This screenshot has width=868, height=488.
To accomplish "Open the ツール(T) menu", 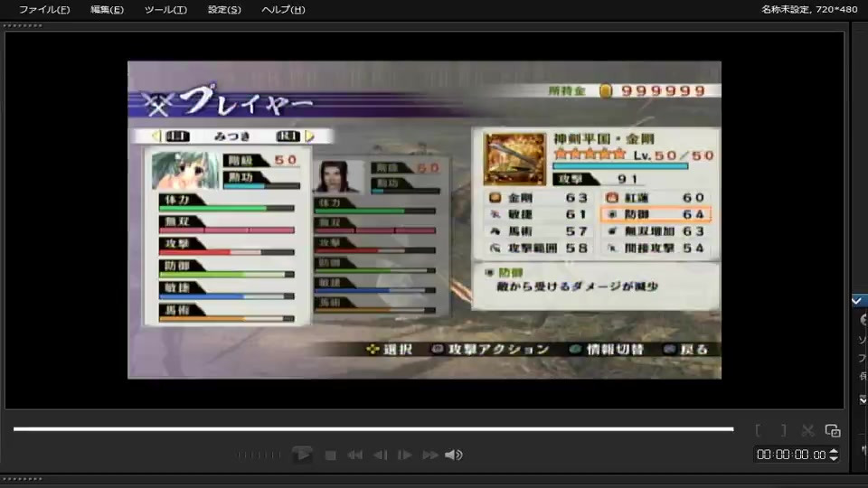I will coord(165,9).
